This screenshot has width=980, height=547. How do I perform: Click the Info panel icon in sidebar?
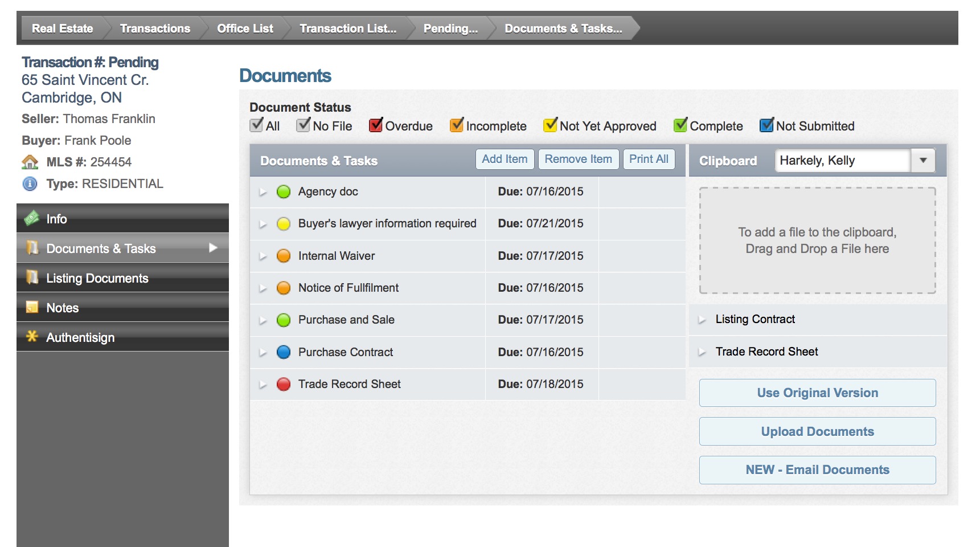(33, 218)
